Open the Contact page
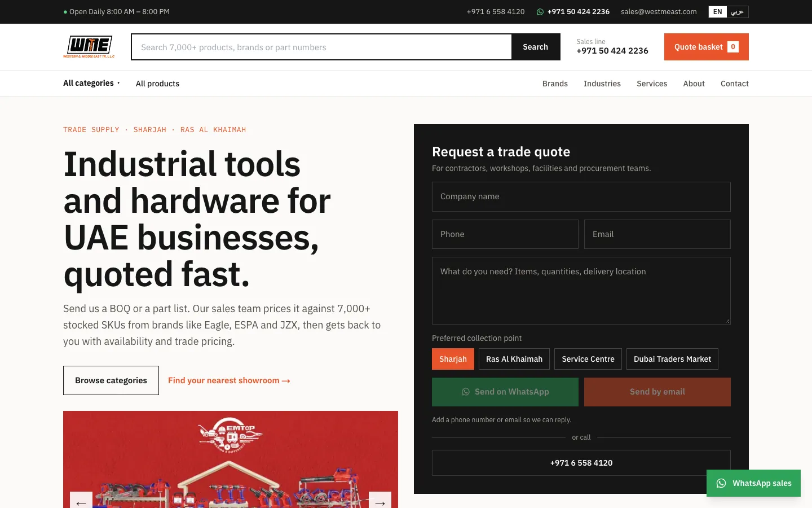 [735, 84]
